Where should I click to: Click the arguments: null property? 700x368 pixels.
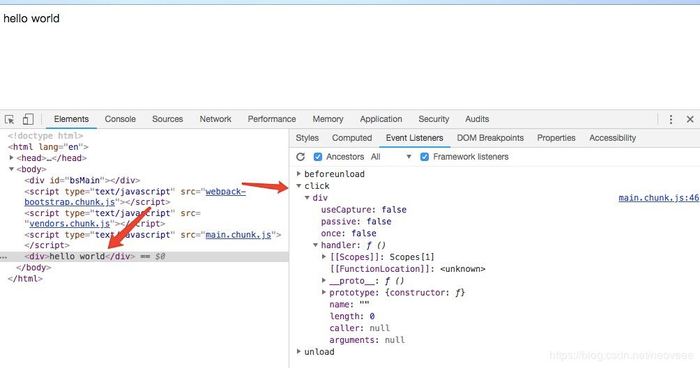click(367, 340)
